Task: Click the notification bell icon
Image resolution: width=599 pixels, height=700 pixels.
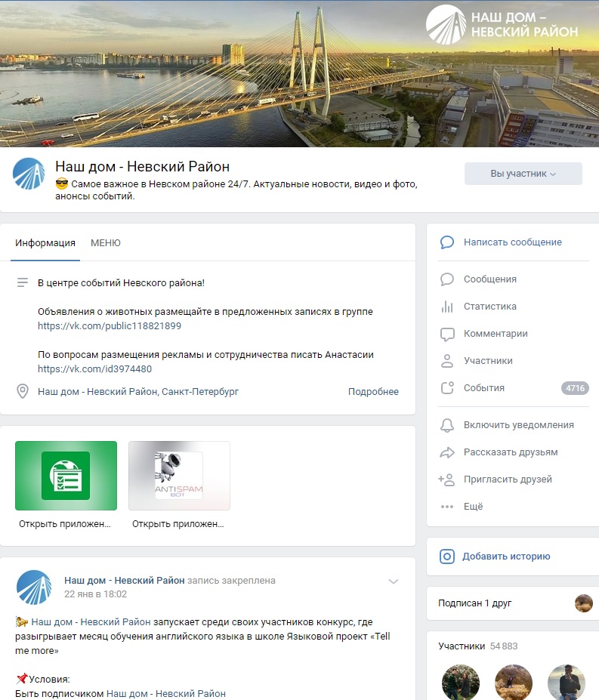Action: pos(447,425)
